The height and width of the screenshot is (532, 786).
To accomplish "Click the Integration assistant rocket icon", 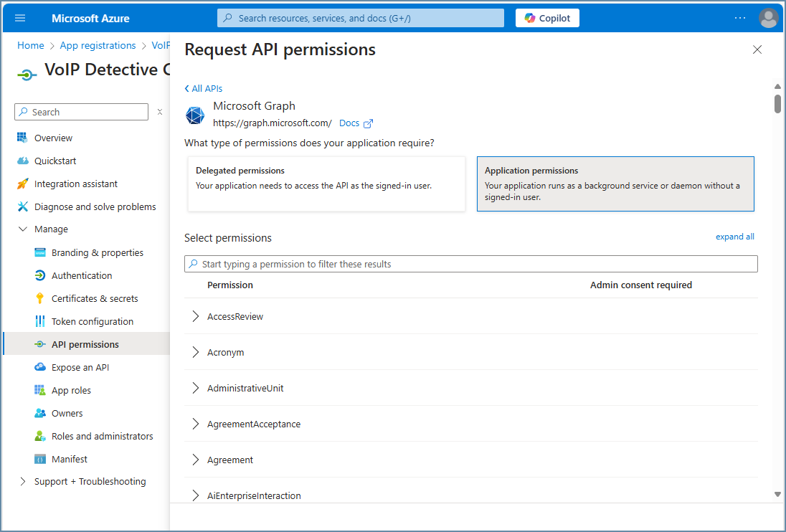I will [22, 184].
